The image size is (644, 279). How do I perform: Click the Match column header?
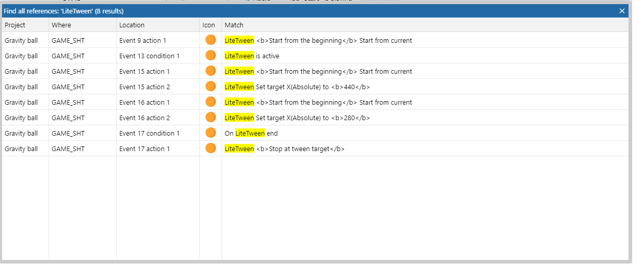[x=234, y=25]
